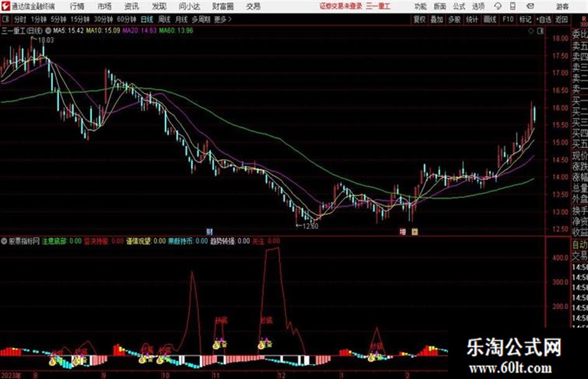
Task: Click the 复权 toolbar button
Action: [x=419, y=19]
